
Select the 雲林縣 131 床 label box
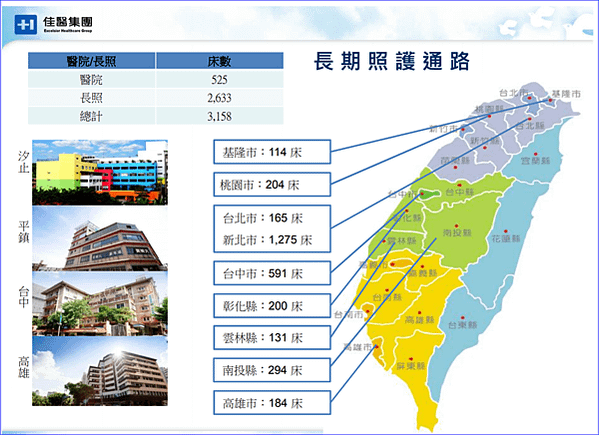click(x=272, y=338)
